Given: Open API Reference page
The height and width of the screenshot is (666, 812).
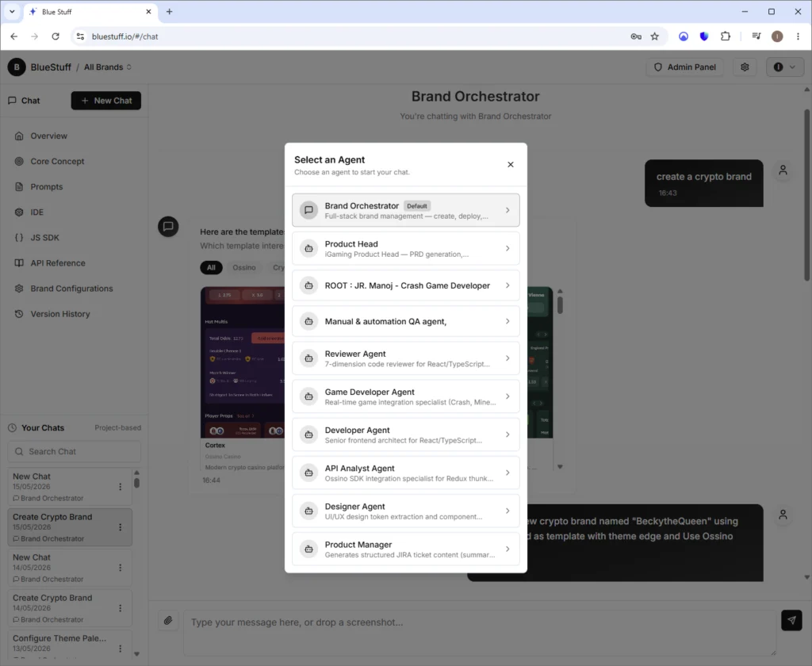Looking at the screenshot, I should click(57, 263).
